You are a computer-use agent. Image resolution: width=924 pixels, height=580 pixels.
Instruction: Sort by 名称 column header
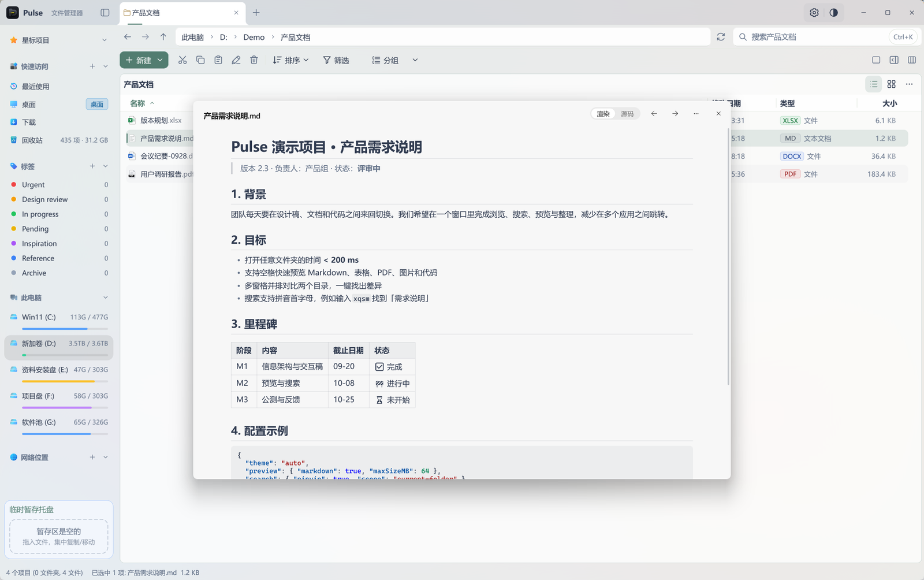point(137,103)
